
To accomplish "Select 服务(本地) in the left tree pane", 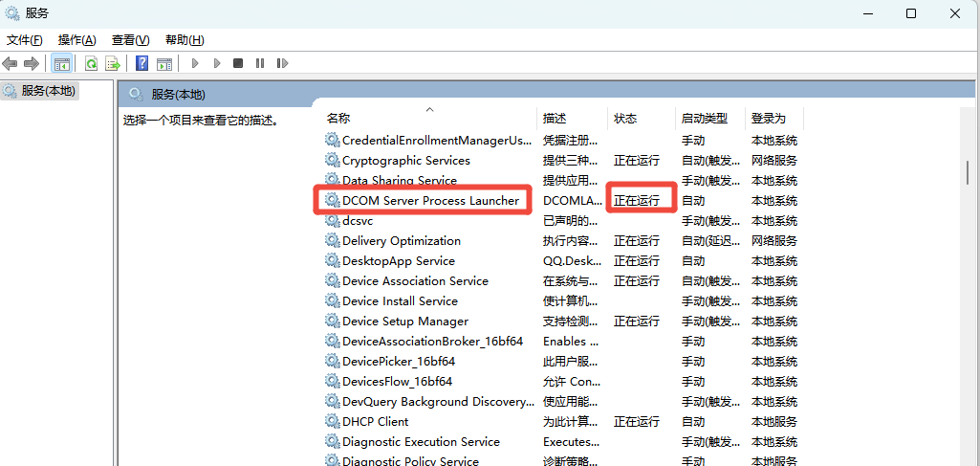I will point(48,91).
